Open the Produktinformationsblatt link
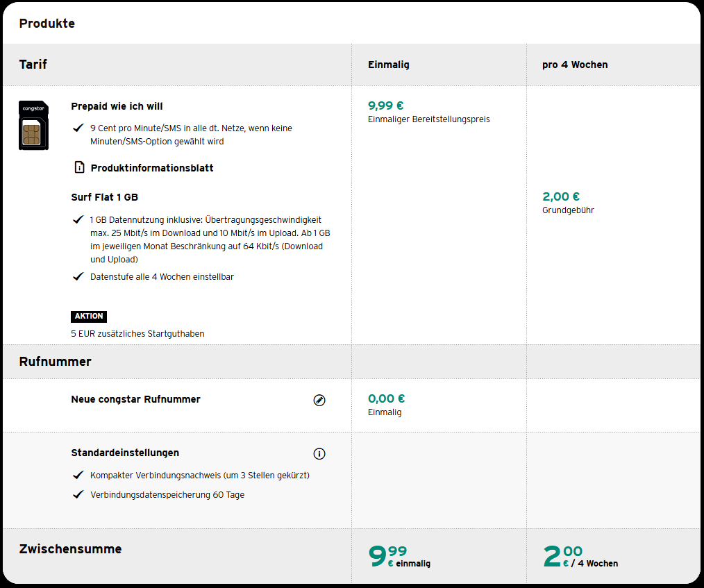The height and width of the screenshot is (588, 704). click(151, 168)
